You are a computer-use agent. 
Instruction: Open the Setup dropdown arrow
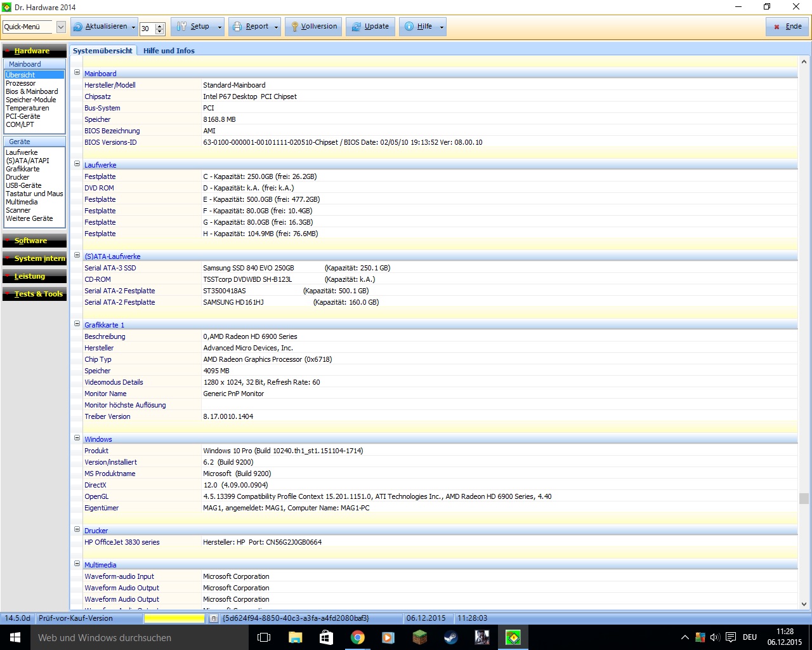point(220,27)
